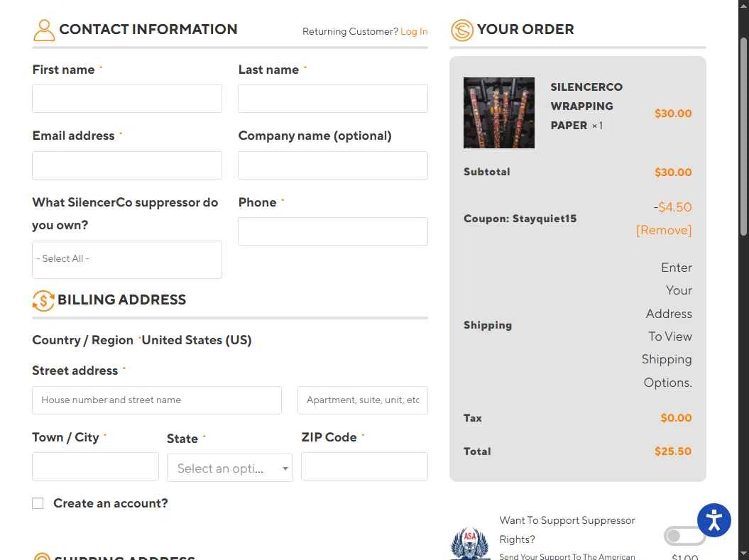Open the suppressor Select All dropdown

127,259
